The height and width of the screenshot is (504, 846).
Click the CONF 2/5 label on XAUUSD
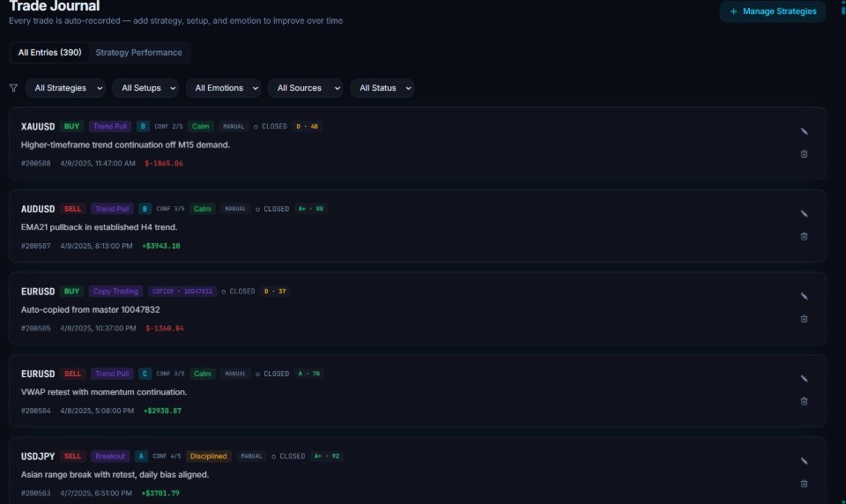coord(168,126)
